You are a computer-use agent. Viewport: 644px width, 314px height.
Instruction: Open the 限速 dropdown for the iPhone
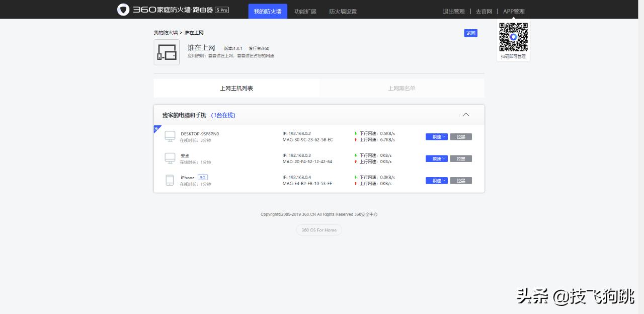point(436,180)
